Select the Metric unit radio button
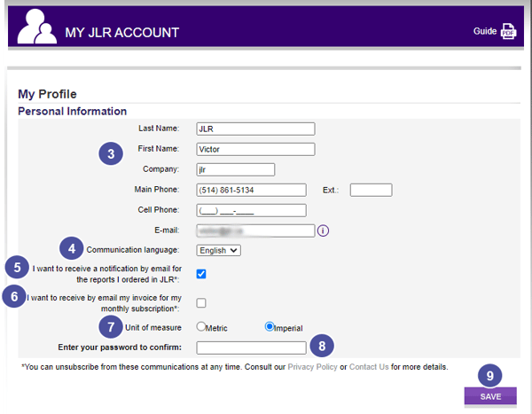532x414 pixels. point(201,326)
